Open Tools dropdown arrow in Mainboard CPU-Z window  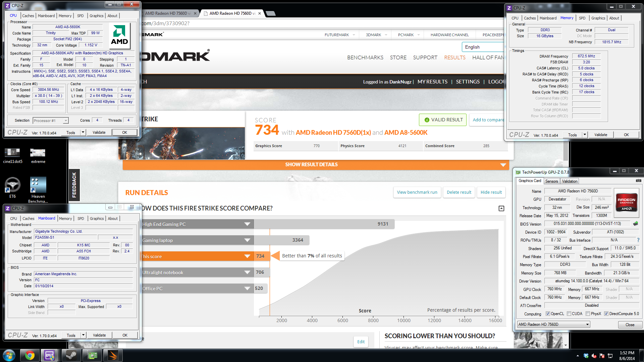click(x=83, y=335)
